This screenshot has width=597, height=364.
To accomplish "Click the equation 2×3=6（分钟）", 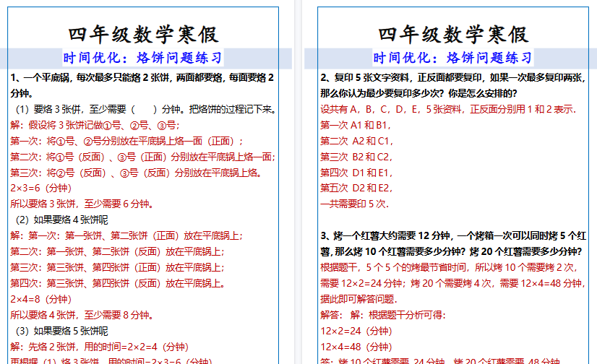I will pos(41,188).
